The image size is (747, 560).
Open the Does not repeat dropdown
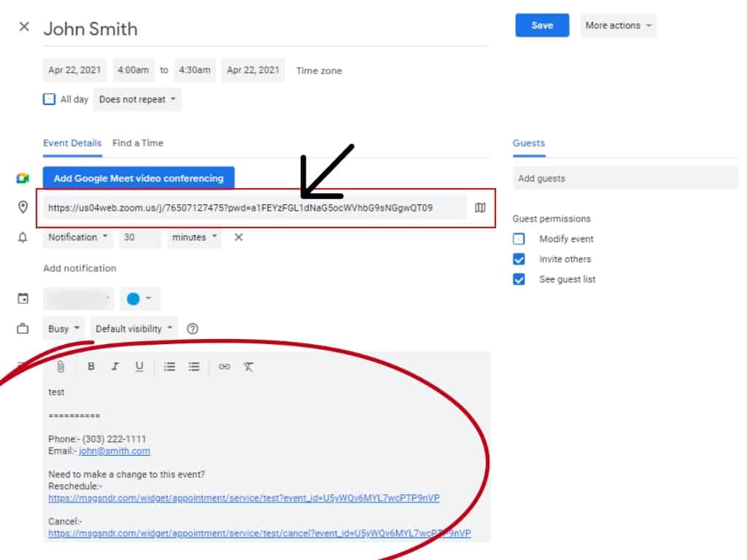click(x=137, y=99)
